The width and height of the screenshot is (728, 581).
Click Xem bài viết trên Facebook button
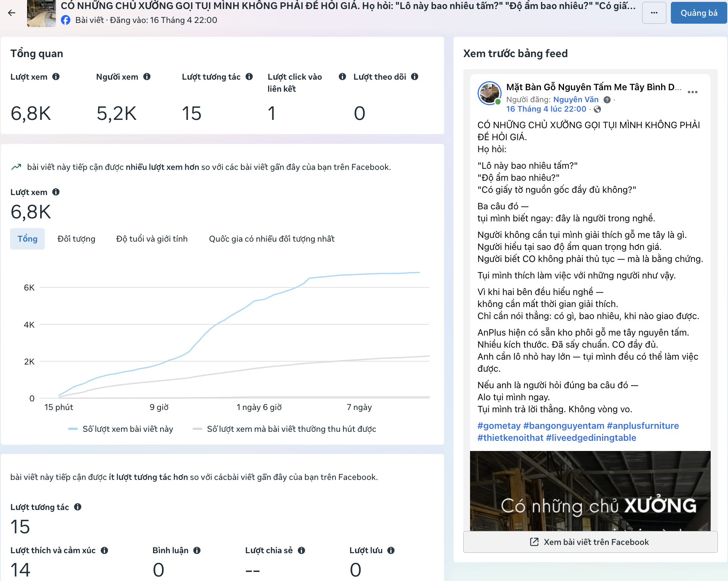590,542
